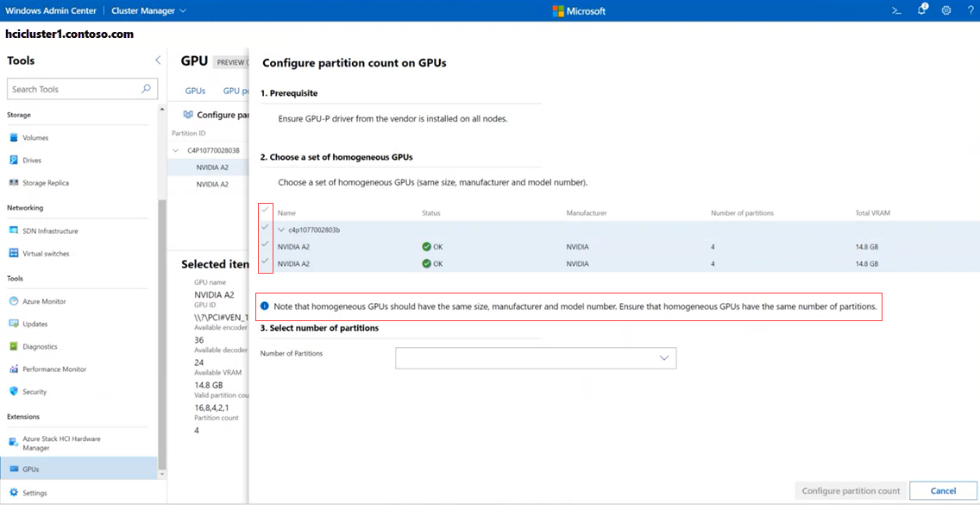Switch to the GPUs tab
980x505 pixels.
point(195,90)
